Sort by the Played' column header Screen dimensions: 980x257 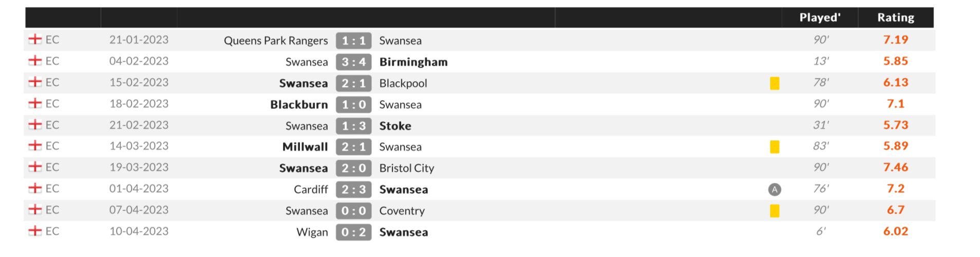click(x=820, y=17)
